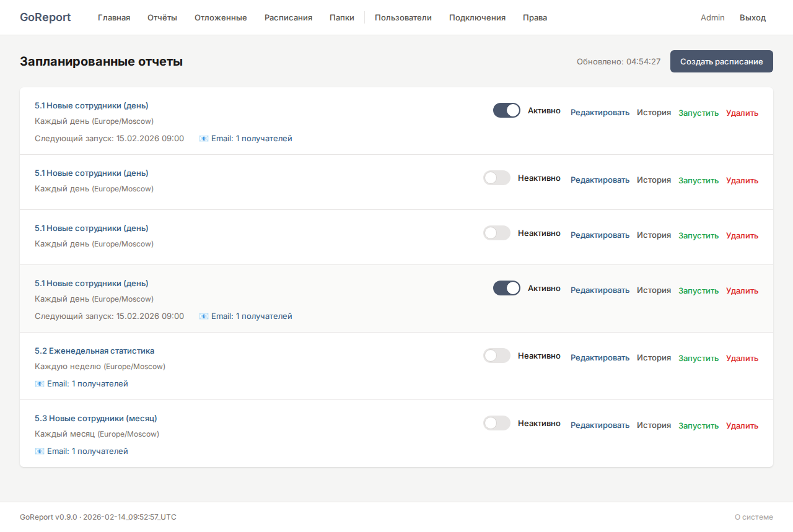View История for 5.3 Новые сотрудники (месяц)
793x532 pixels.
click(x=654, y=425)
